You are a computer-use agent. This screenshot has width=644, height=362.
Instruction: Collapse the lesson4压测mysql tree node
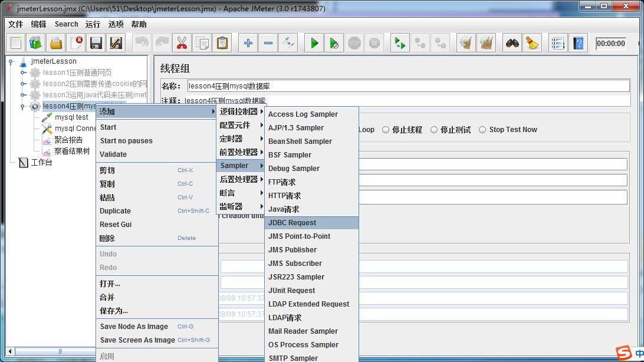point(22,106)
